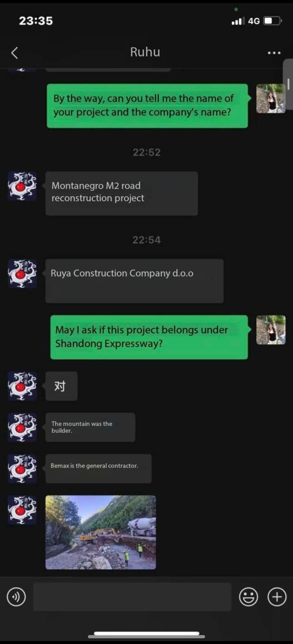The width and height of the screenshot is (293, 644).
Task: Open the construction site photo thumbnail
Action: (x=101, y=532)
